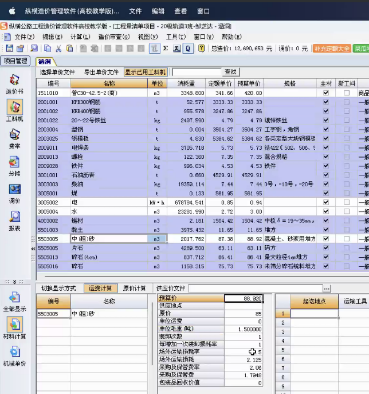This screenshot has height=394, width=369.
Task: Select row 3005004 水
Action: click(203, 211)
